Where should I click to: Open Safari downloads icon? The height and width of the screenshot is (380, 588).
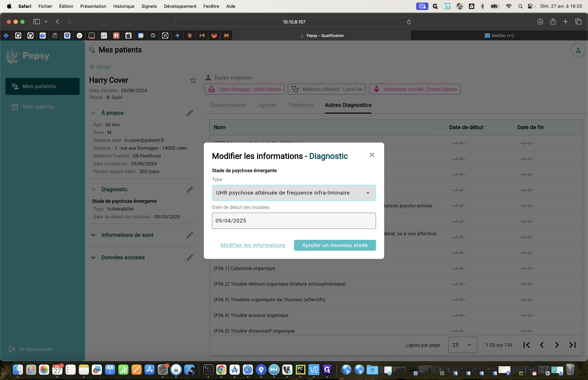(x=540, y=22)
